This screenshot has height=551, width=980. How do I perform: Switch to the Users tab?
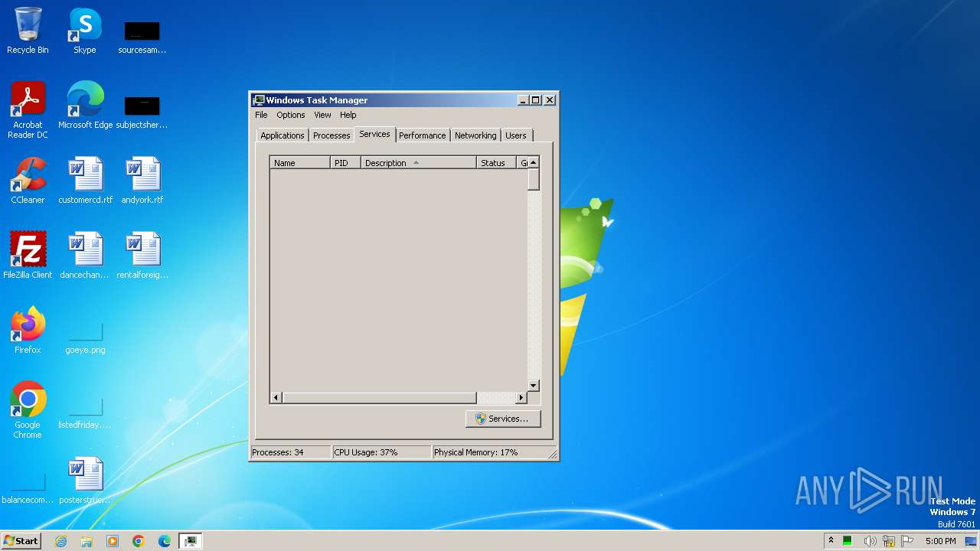point(515,135)
